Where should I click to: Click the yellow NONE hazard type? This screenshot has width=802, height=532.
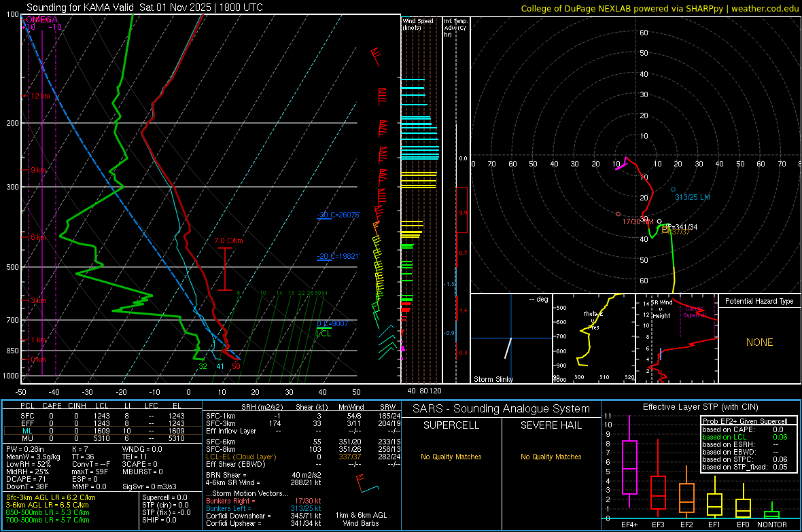760,342
